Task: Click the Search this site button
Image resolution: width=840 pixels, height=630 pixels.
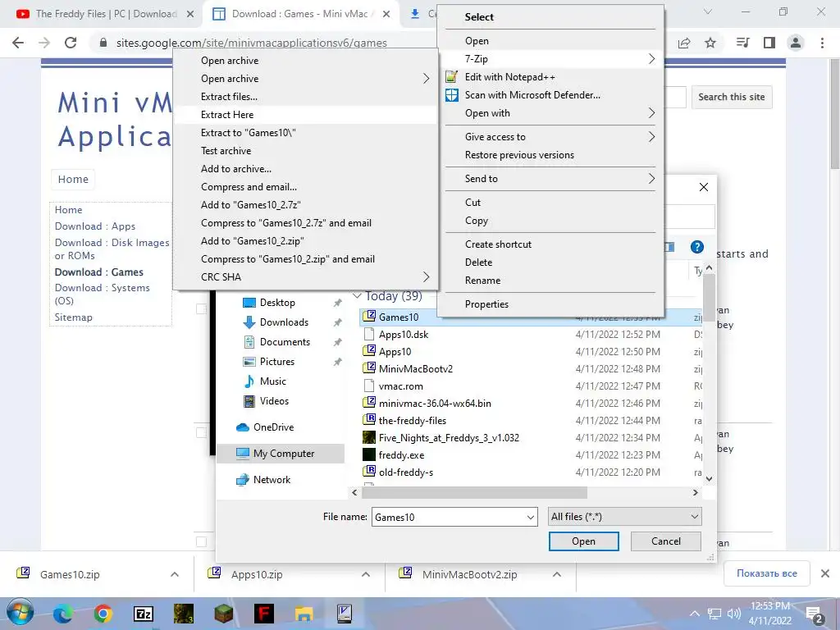Action: tap(731, 97)
